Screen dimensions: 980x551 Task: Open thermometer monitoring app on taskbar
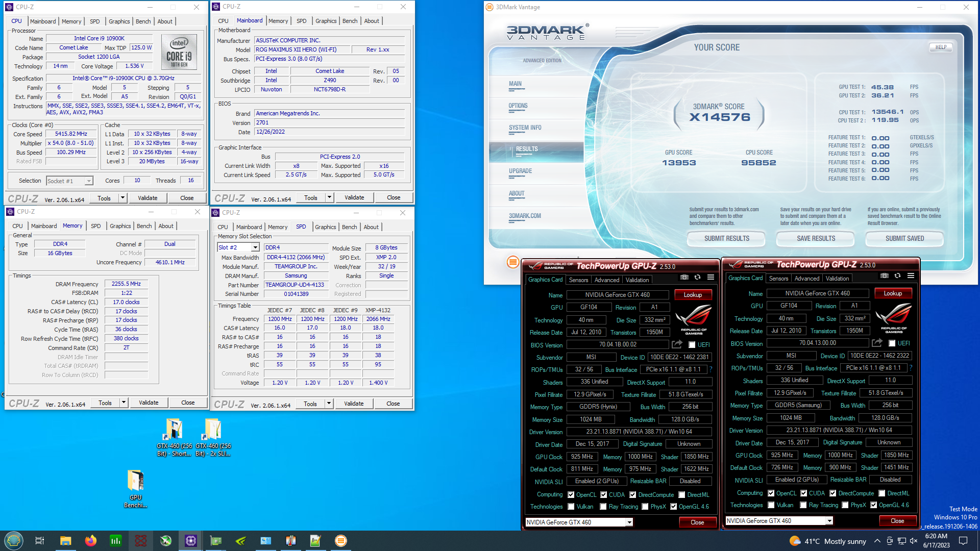click(291, 541)
